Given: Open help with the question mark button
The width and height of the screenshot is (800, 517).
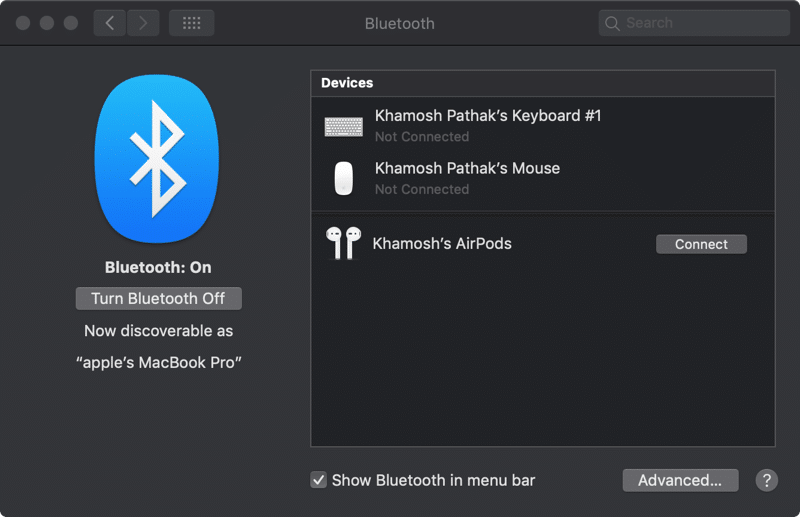Looking at the screenshot, I should click(766, 480).
